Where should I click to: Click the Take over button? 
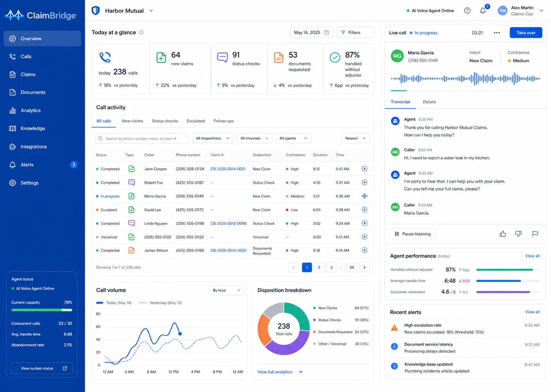[526, 33]
